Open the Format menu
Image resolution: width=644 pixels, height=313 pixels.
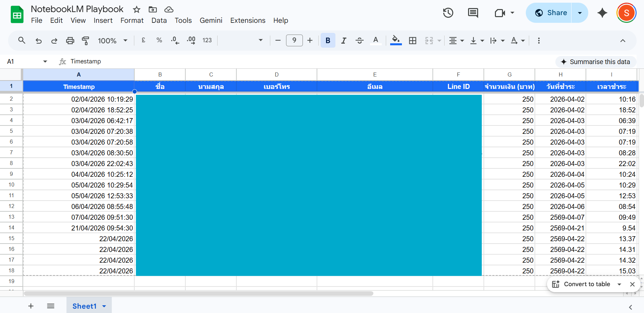132,20
